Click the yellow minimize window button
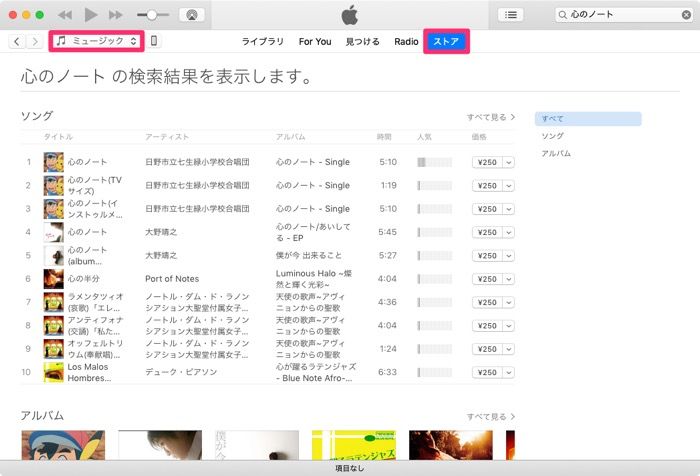Screen dimensions: 700x476 [26, 15]
